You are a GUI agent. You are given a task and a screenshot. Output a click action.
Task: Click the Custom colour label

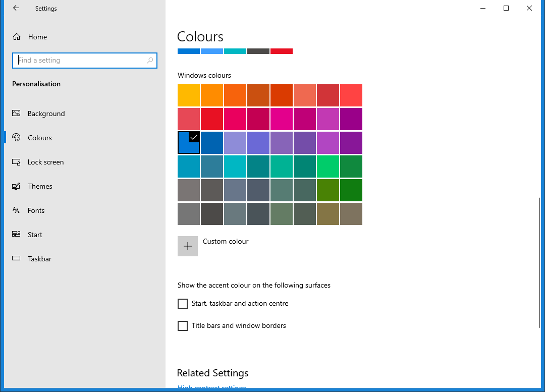(x=226, y=242)
